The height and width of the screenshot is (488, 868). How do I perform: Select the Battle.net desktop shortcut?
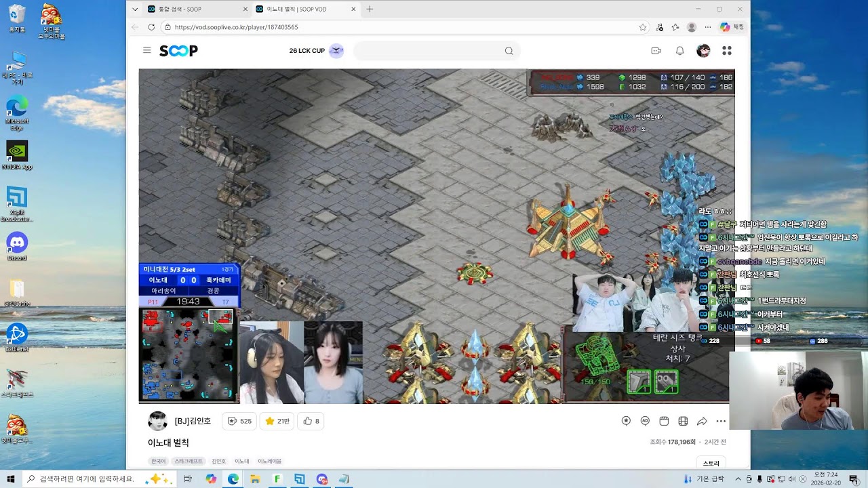(17, 338)
